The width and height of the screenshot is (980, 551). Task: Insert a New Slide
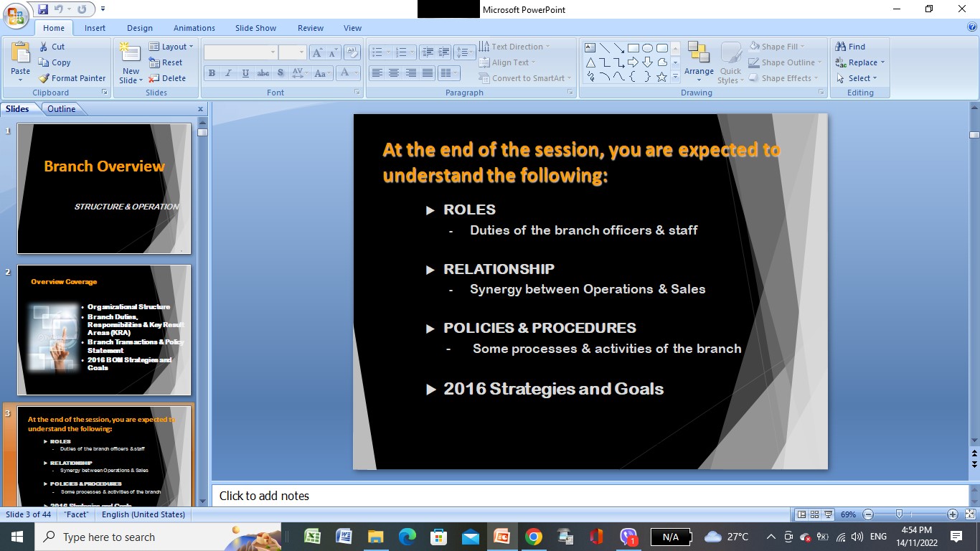[131, 62]
